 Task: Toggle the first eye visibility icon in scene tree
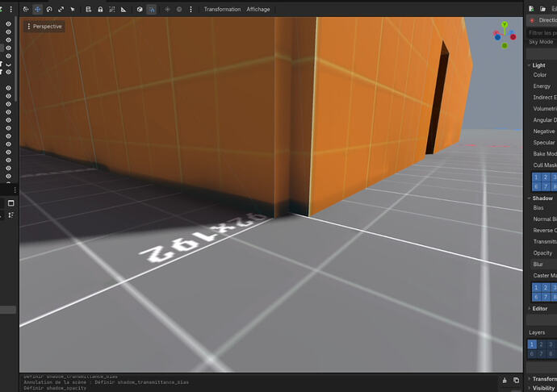click(8, 24)
